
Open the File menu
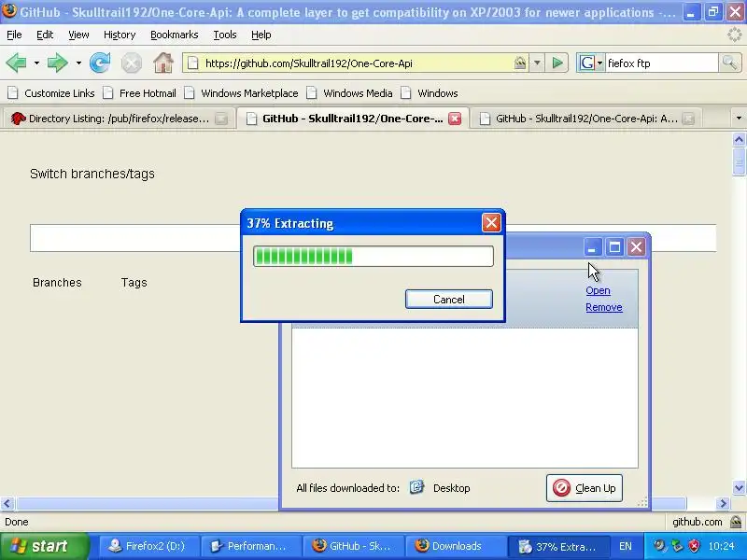pyautogui.click(x=14, y=35)
